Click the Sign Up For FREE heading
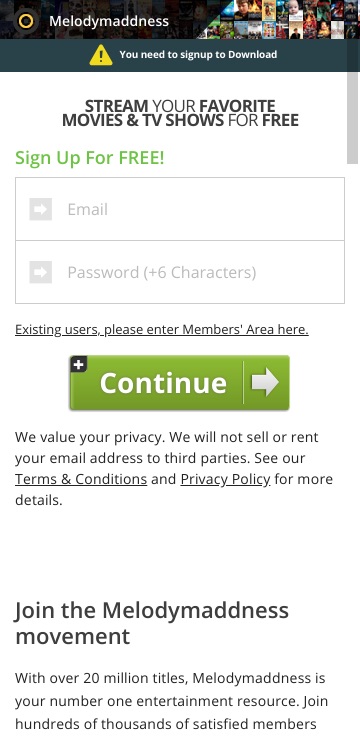This screenshot has width=360, height=740. [x=90, y=158]
